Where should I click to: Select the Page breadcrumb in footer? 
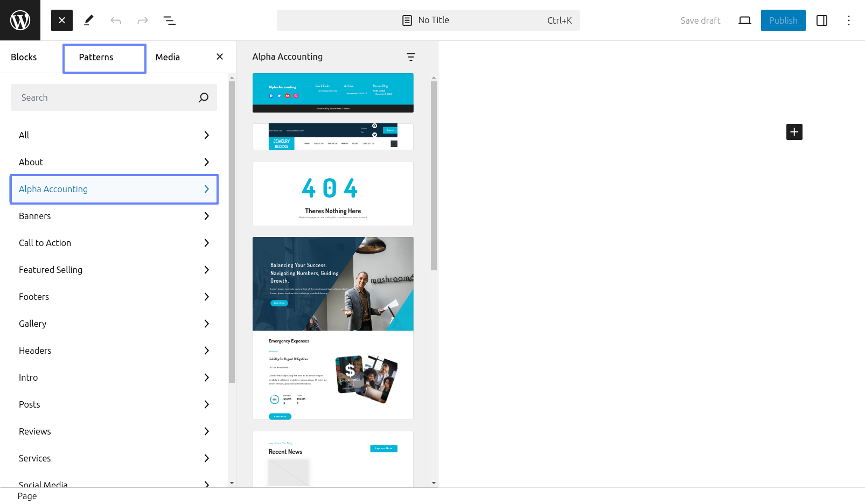click(27, 496)
